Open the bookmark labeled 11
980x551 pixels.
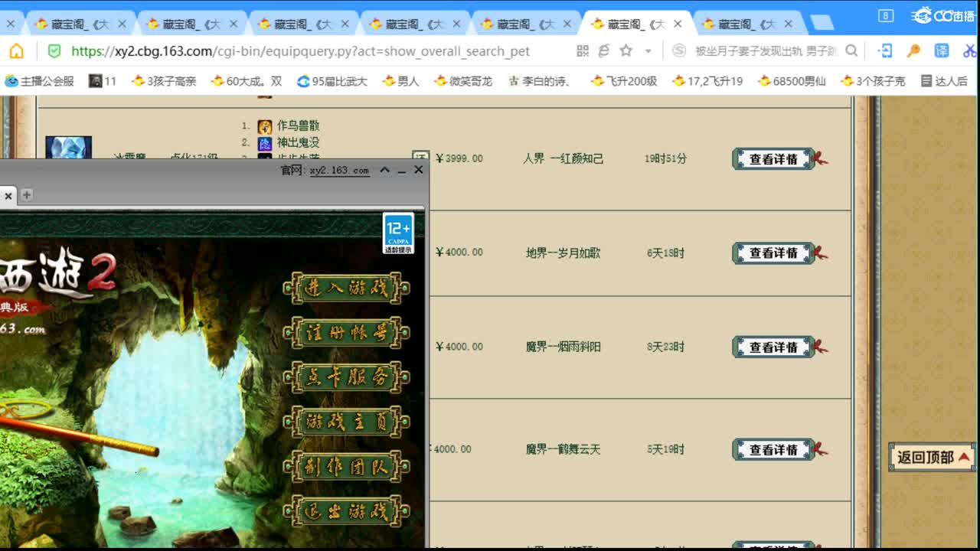(103, 80)
